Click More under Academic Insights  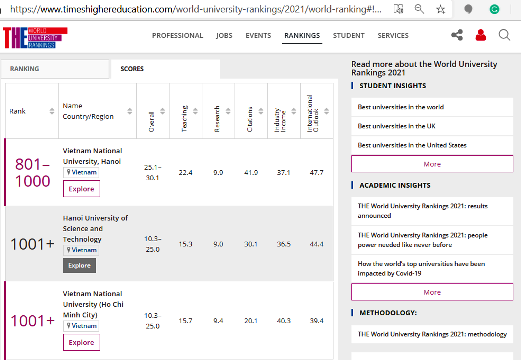[432, 292]
